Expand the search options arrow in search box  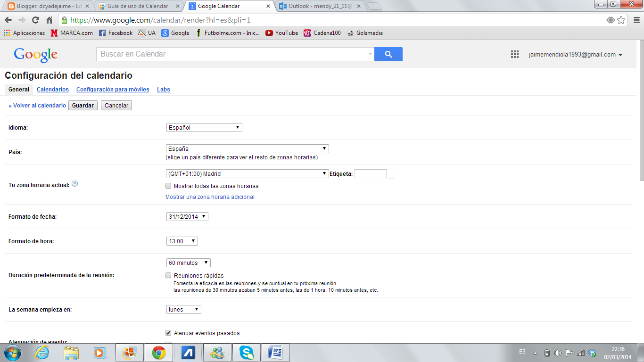[370, 54]
